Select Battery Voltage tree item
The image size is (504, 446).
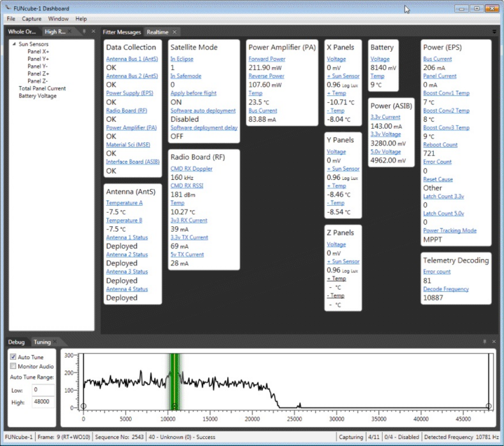point(38,96)
